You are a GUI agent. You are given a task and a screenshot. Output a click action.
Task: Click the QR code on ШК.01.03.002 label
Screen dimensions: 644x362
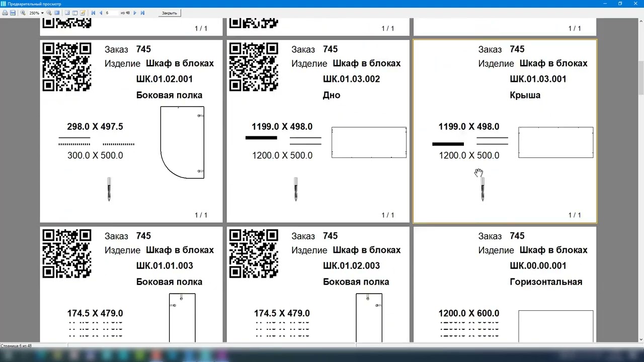point(254,67)
